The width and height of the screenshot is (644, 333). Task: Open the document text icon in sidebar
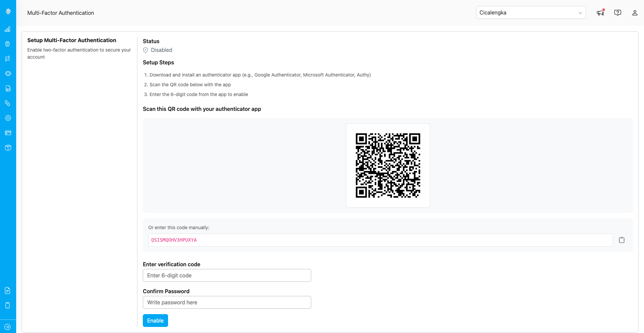tap(8, 291)
